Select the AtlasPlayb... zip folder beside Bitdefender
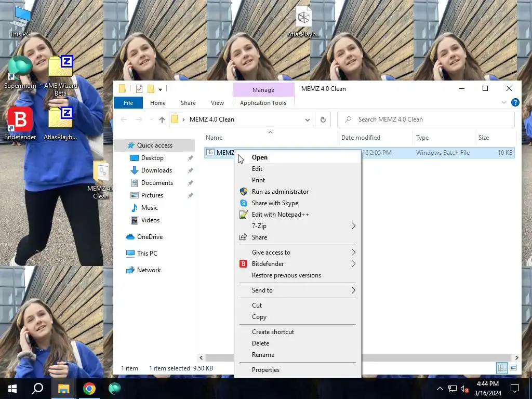Viewport: 532px width, 399px height. coord(60,124)
